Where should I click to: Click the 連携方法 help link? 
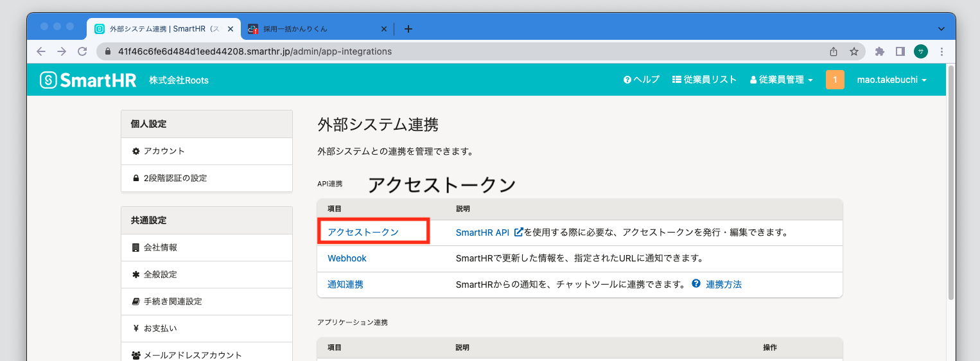point(724,284)
